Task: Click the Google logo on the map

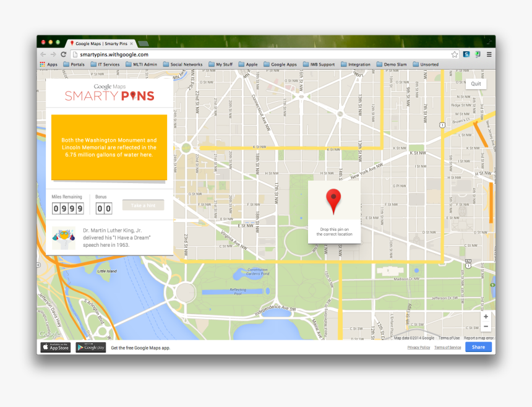Action: tap(50, 334)
